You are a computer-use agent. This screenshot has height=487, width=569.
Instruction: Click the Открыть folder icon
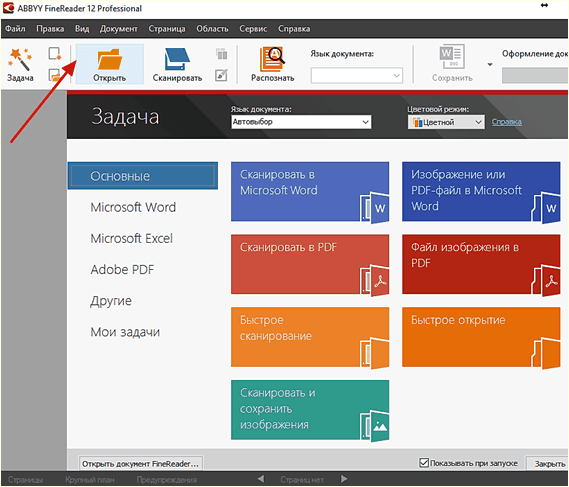[x=109, y=59]
